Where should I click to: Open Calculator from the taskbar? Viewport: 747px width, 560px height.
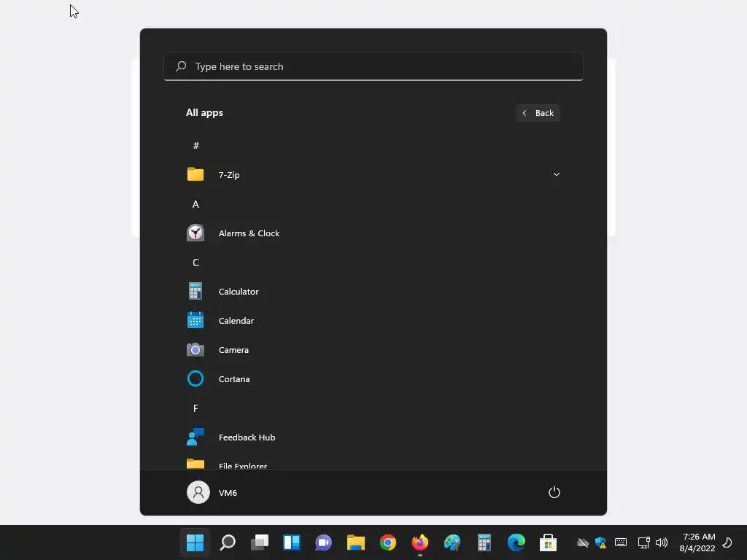[x=484, y=542]
